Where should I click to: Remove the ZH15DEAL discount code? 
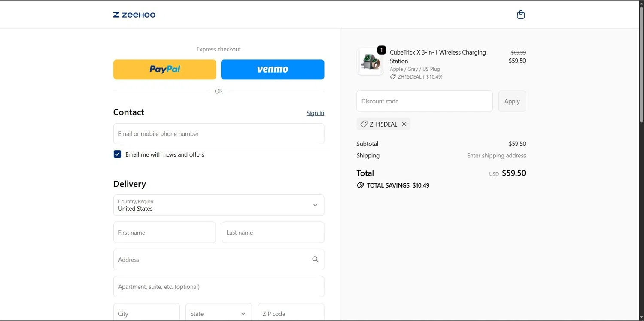point(404,124)
